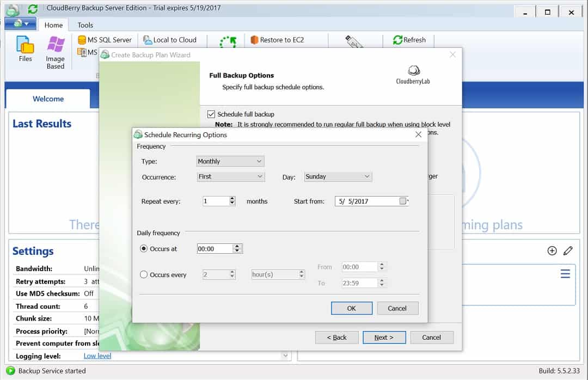
Task: Click the To time spinner arrows
Action: pos(382,283)
